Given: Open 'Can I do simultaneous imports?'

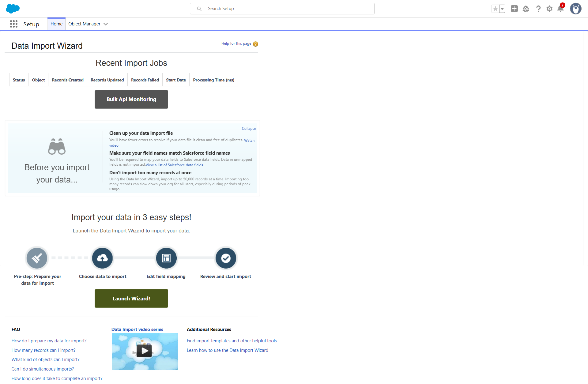Looking at the screenshot, I should pos(43,369).
